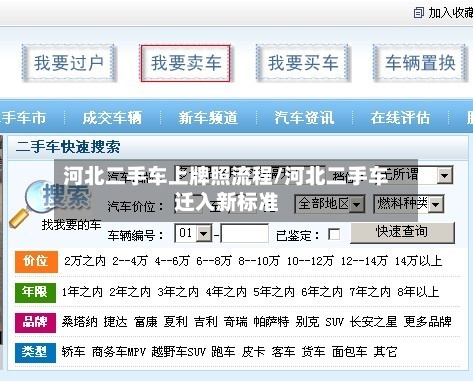Open the 新车频道 nav tab
Image resolution: width=473 pixels, height=381 pixels.
pyautogui.click(x=208, y=118)
